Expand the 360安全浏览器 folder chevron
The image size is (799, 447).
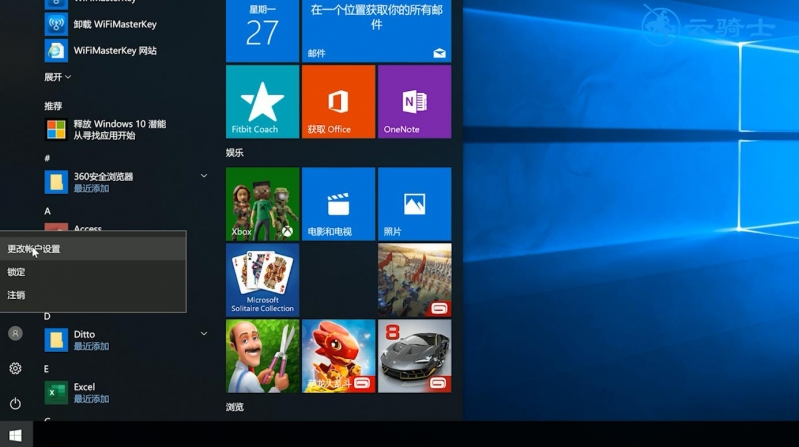point(204,176)
